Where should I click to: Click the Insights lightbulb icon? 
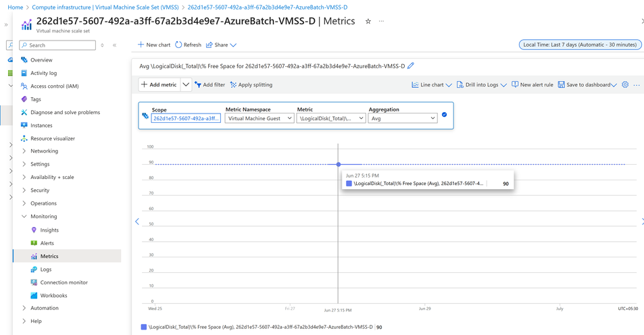(34, 230)
